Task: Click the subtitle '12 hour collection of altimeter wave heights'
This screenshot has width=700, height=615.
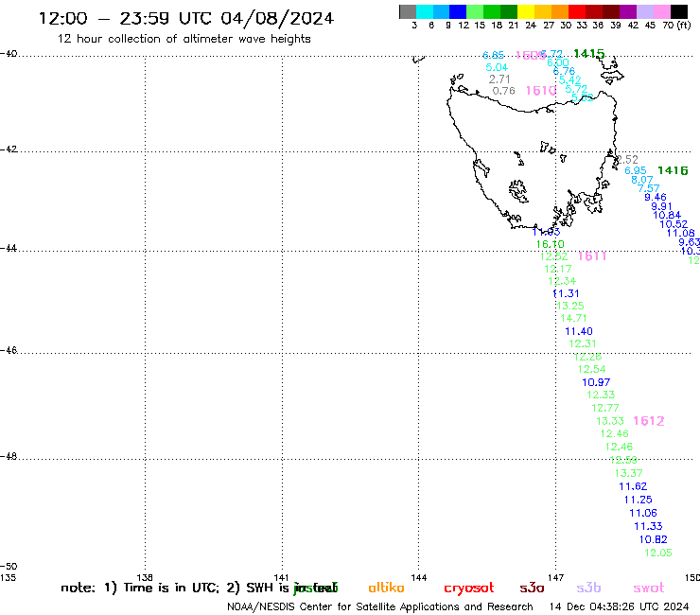Action: coord(184,39)
